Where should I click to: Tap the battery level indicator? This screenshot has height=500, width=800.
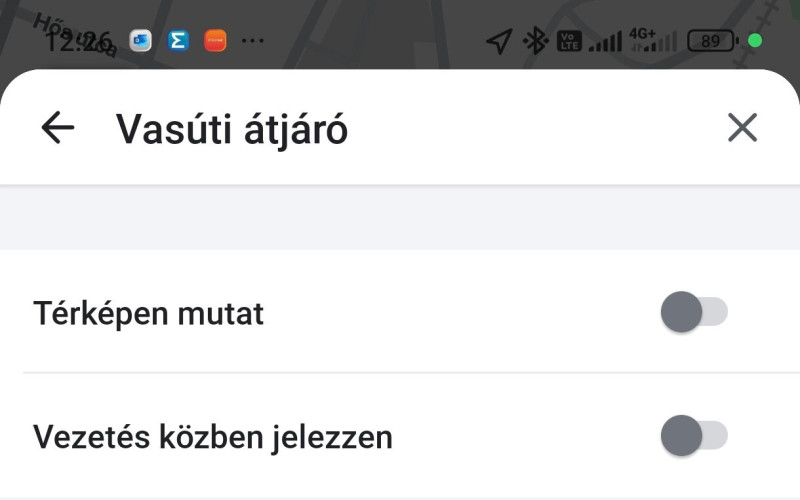(x=712, y=41)
